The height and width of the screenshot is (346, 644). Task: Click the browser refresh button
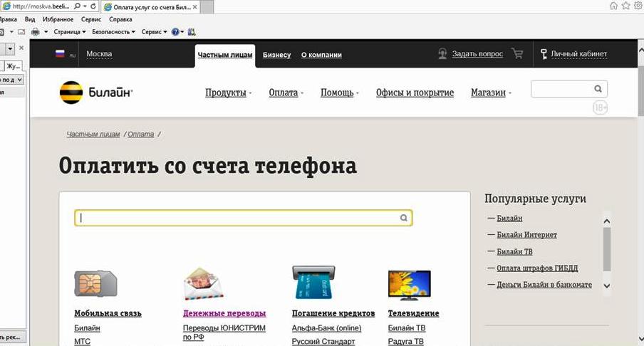(x=94, y=6)
